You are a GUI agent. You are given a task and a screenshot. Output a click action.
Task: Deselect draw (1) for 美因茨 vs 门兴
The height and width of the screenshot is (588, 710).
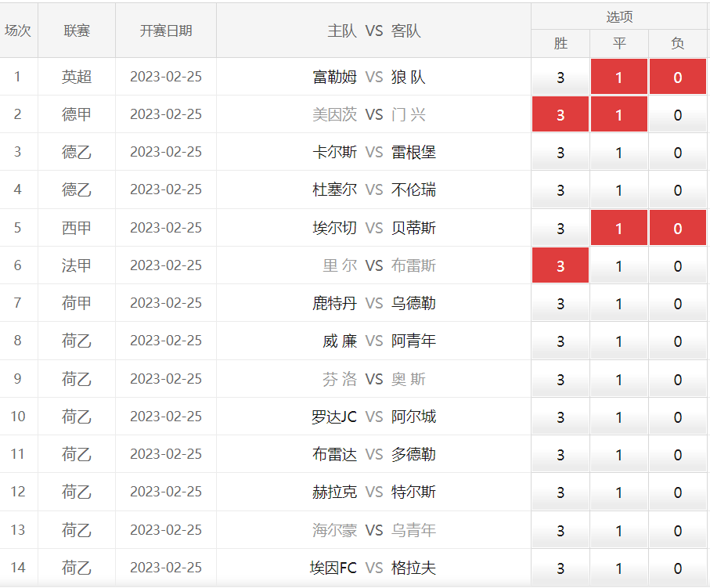pos(619,114)
